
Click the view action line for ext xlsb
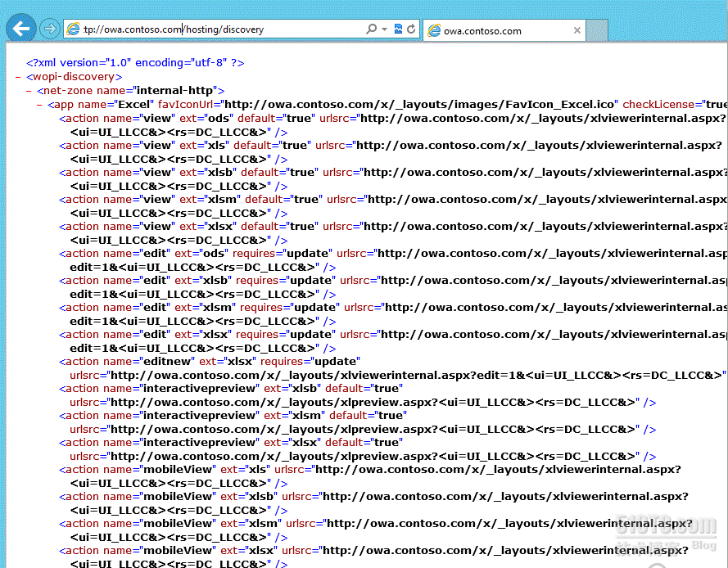393,172
